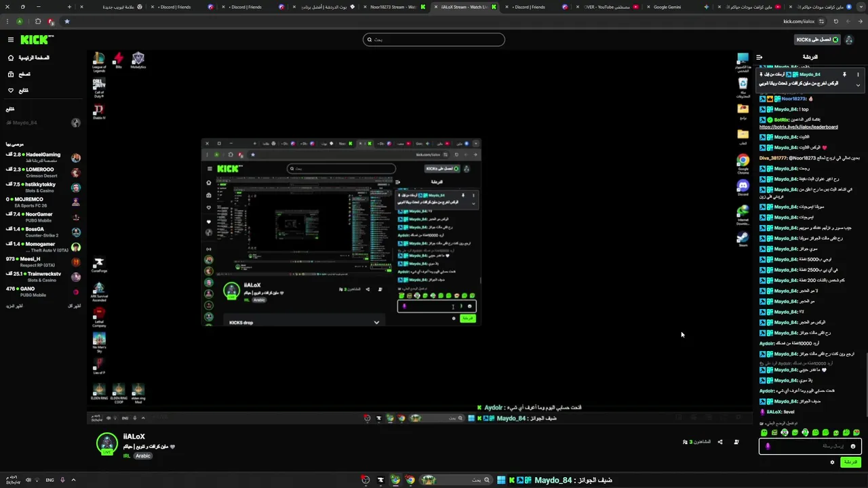Open Internet Download Manager desktop icon
The height and width of the screenshot is (488, 868).
[x=743, y=215]
